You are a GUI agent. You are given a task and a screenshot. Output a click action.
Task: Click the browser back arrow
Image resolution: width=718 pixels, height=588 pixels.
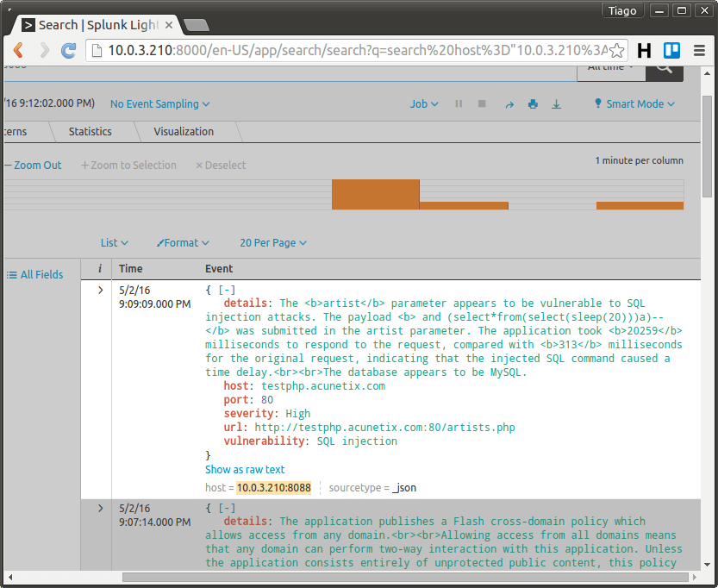[18, 50]
